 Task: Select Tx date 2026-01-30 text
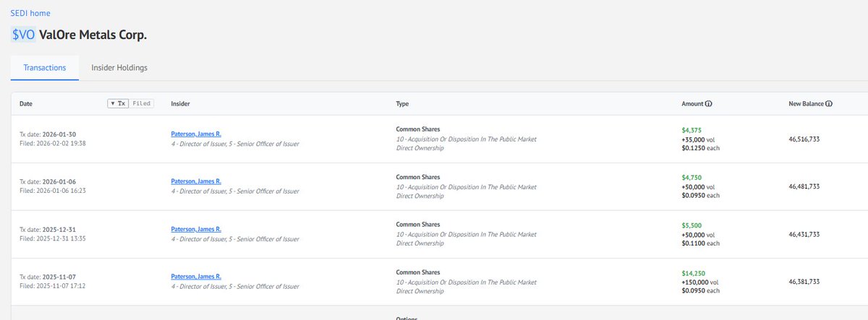click(x=48, y=134)
